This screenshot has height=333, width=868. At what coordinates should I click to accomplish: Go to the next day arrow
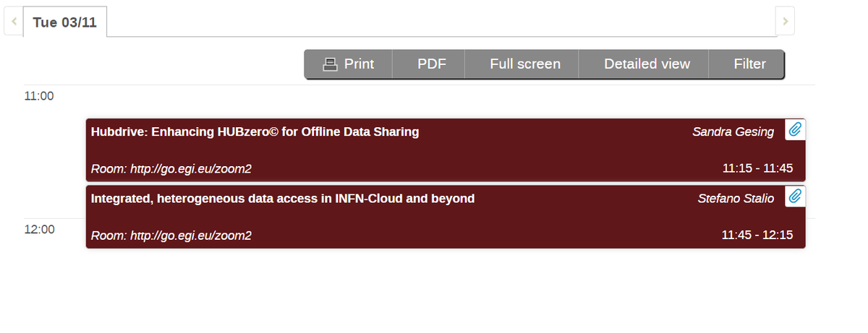[x=785, y=22]
